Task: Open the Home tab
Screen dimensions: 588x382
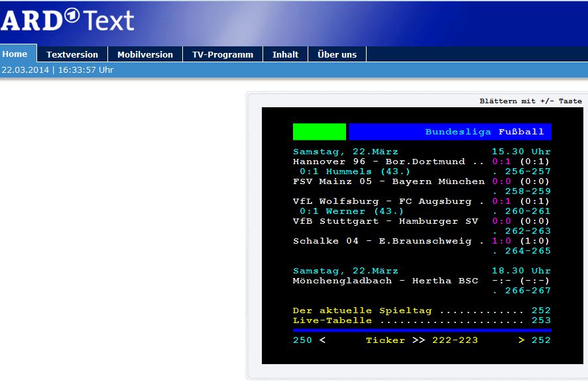Action: point(15,54)
